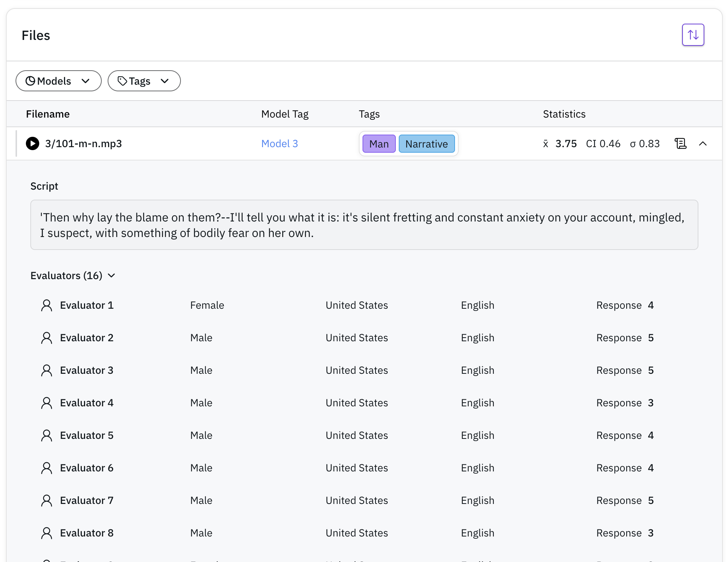Play the 3/101-m-n.mp3 audio file

(x=33, y=143)
